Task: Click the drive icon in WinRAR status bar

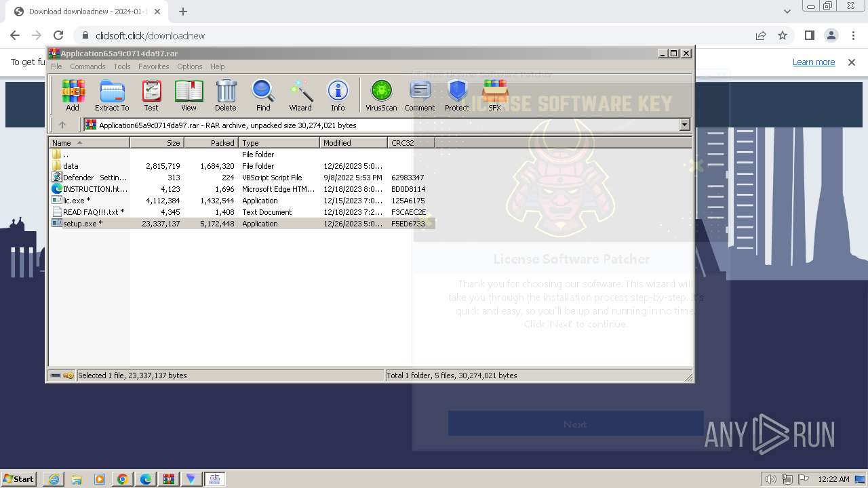Action: coord(56,375)
